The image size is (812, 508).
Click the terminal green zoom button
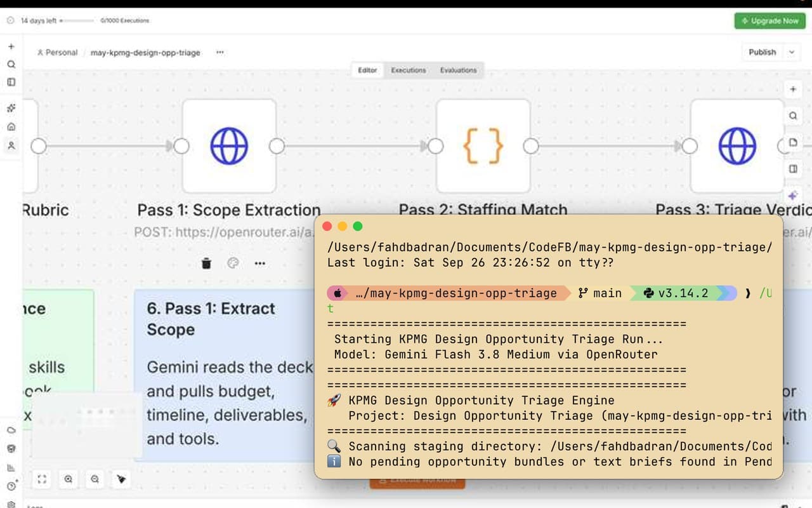(358, 226)
